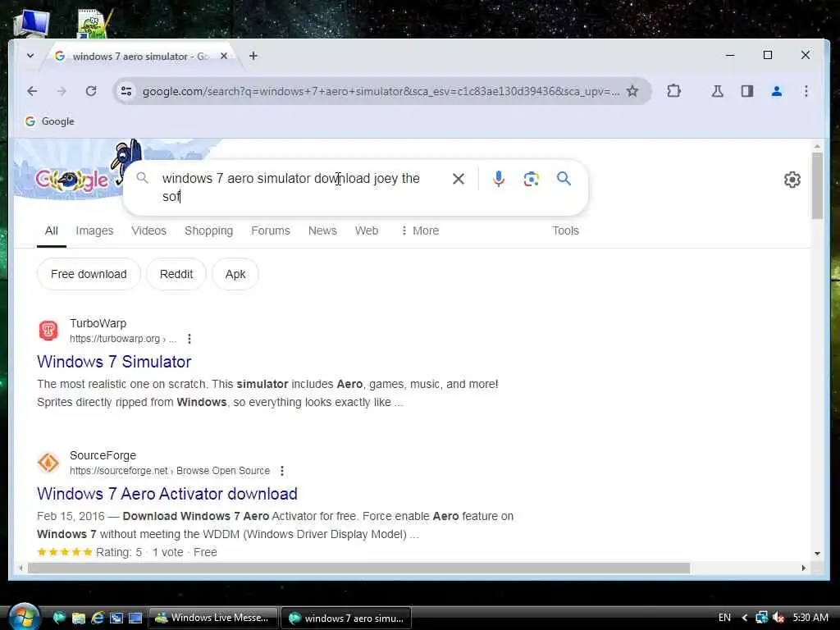Apply the Apk filter chip

(x=235, y=274)
